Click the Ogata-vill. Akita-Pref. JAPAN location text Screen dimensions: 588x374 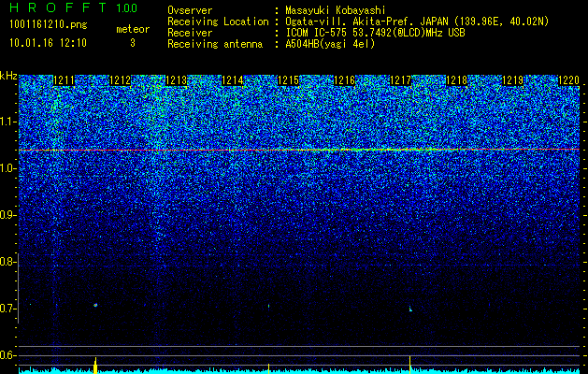pyautogui.click(x=366, y=22)
